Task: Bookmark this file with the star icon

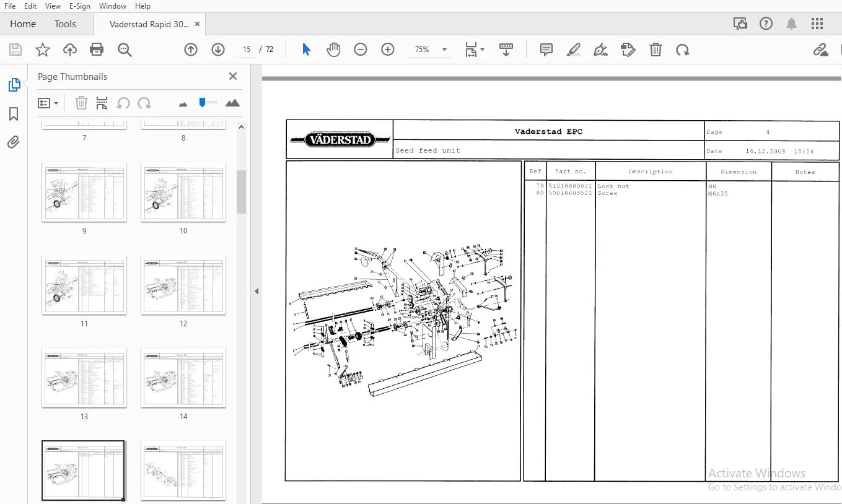Action: [43, 50]
